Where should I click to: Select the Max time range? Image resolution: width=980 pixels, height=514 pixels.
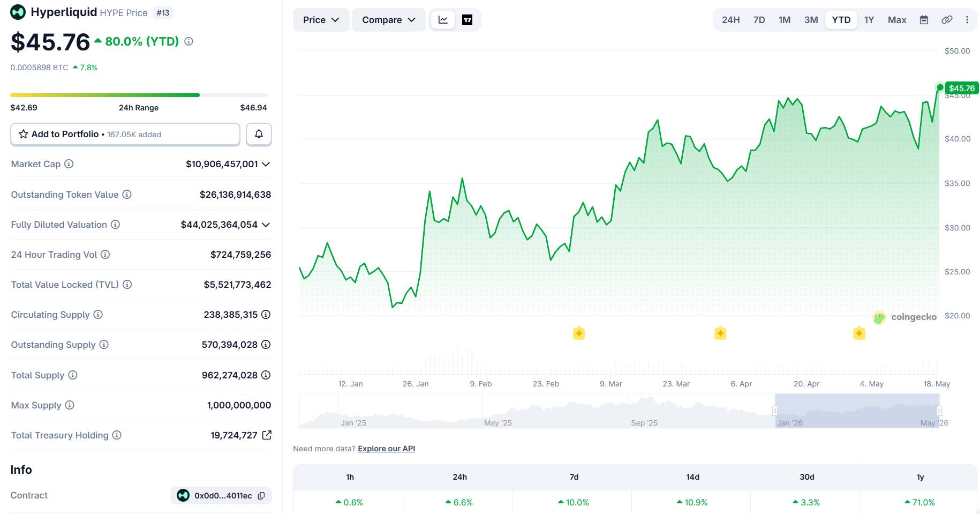(897, 20)
